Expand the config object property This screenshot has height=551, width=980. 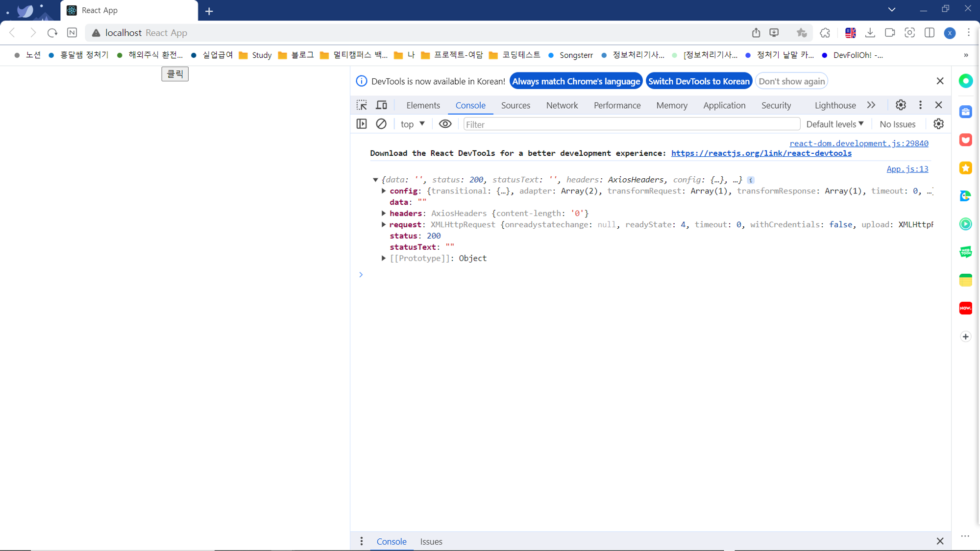(x=384, y=191)
